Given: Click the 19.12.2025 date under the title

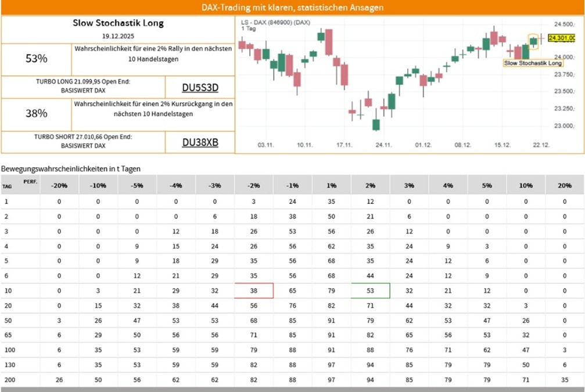Looking at the screenshot, I should pyautogui.click(x=118, y=37).
